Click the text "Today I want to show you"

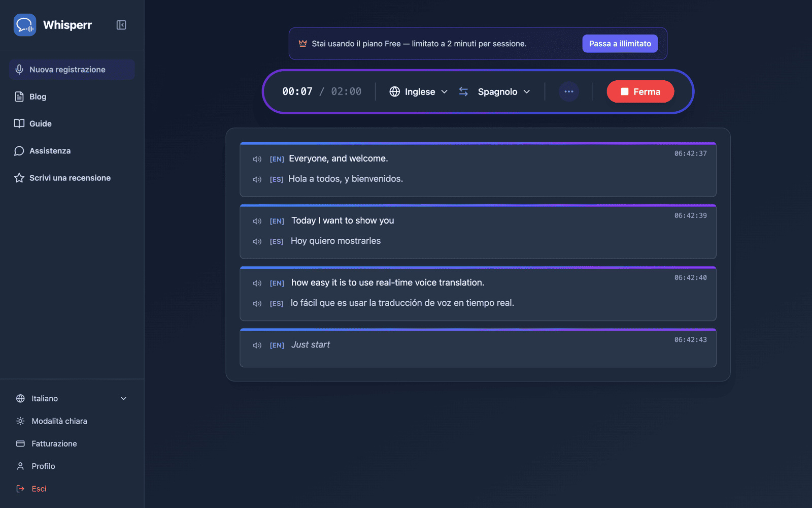point(343,220)
